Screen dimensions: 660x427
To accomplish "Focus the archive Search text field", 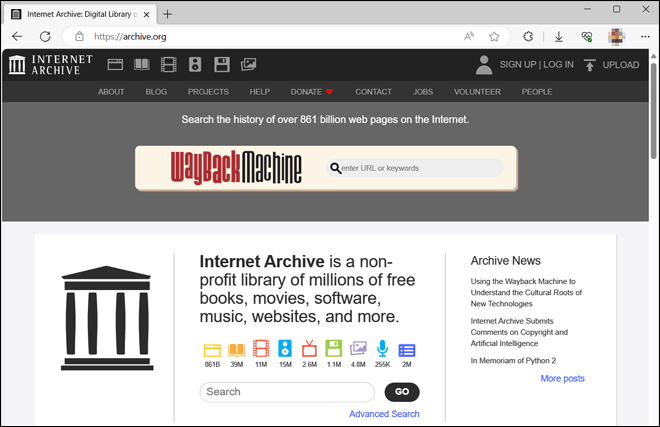I will (x=287, y=392).
